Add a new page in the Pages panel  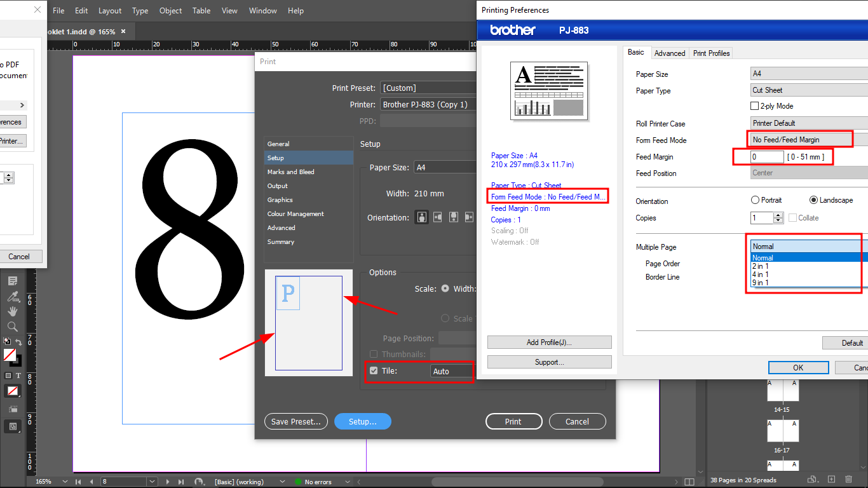pyautogui.click(x=831, y=479)
